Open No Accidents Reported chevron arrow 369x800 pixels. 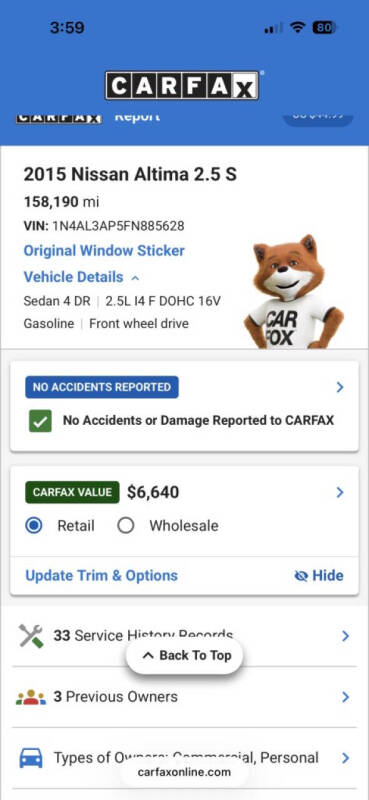pyautogui.click(x=340, y=388)
